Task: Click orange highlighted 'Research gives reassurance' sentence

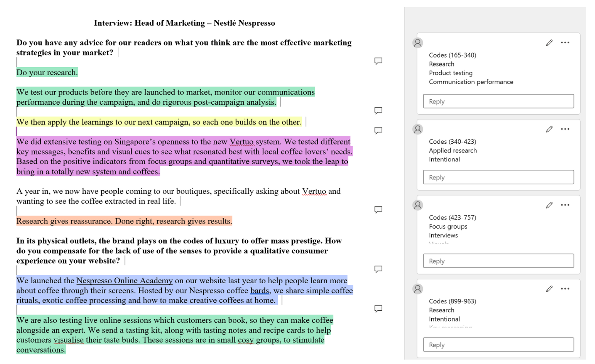Action: (x=124, y=221)
